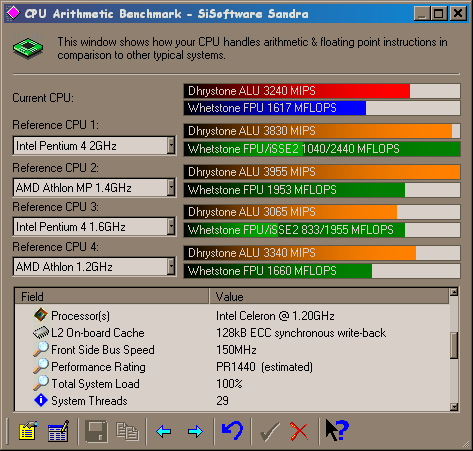
Task: Select the PR1440 (estimated) value
Action: click(x=265, y=367)
